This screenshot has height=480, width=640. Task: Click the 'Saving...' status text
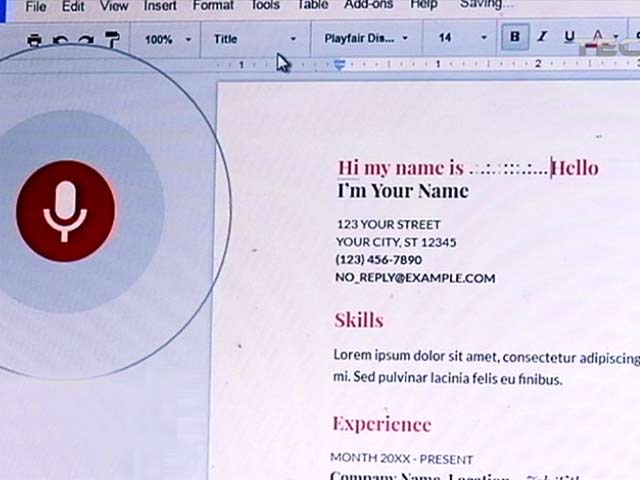click(487, 4)
